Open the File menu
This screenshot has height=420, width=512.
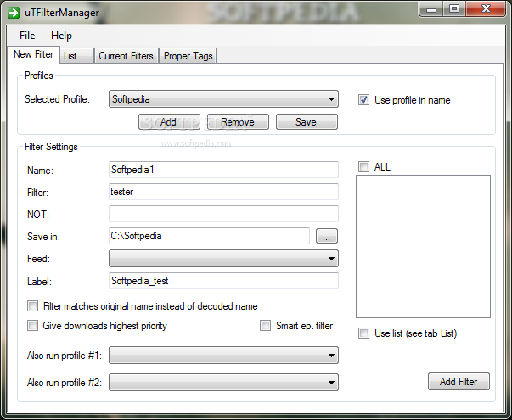27,36
